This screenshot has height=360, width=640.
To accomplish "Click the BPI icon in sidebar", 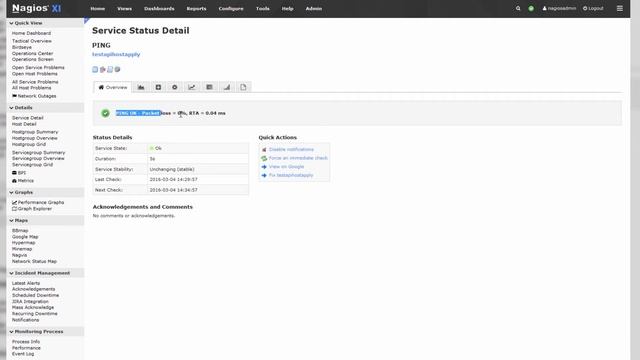I will point(14,173).
